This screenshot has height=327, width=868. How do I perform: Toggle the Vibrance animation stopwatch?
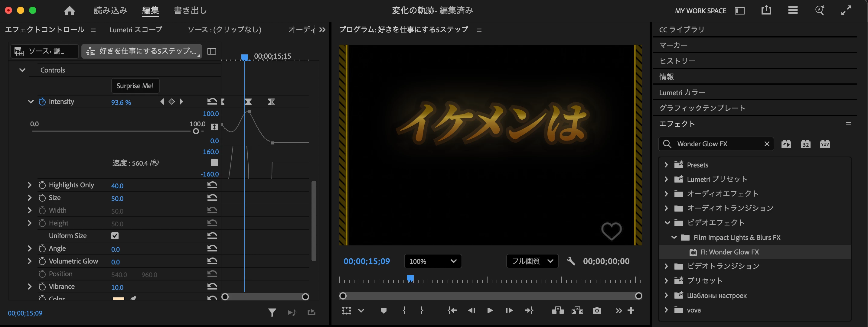pos(42,287)
